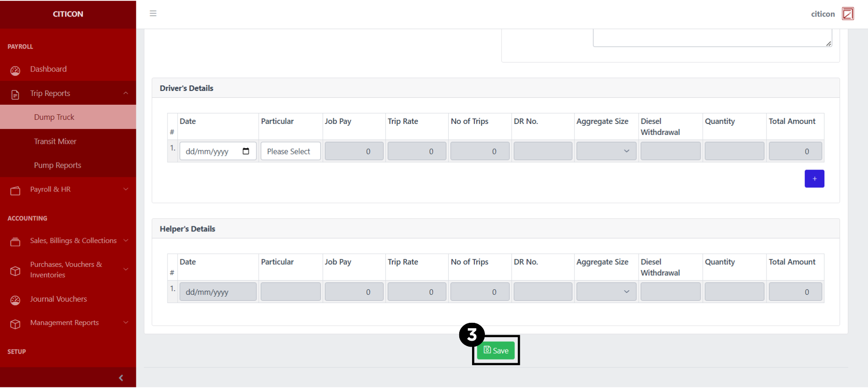Viewport: 868px width, 388px height.
Task: Click the Journal Vouchers sidebar icon
Action: coord(15,300)
